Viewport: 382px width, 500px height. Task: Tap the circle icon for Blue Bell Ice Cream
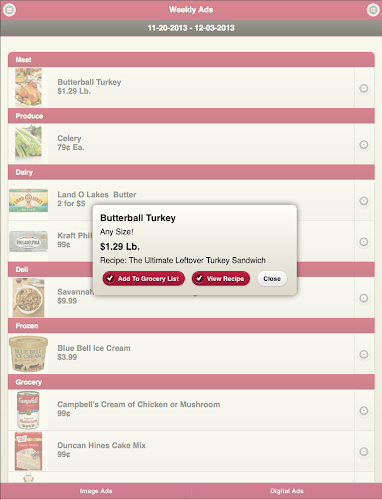[364, 354]
